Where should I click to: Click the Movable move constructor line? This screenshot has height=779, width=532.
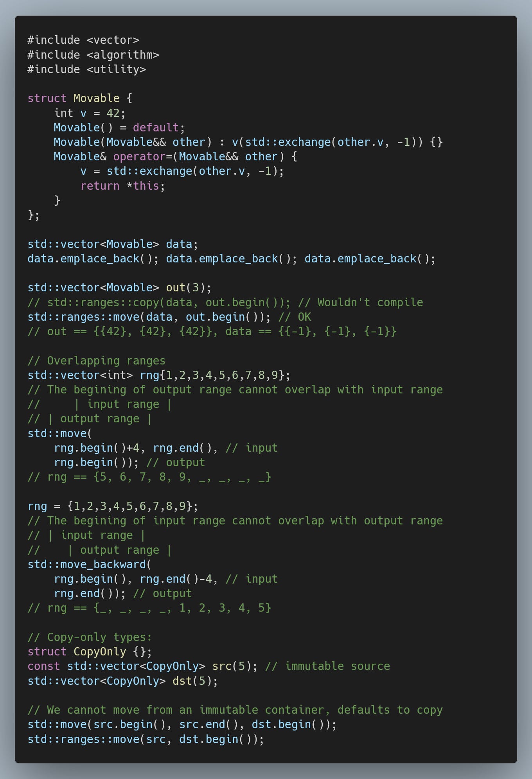248,142
